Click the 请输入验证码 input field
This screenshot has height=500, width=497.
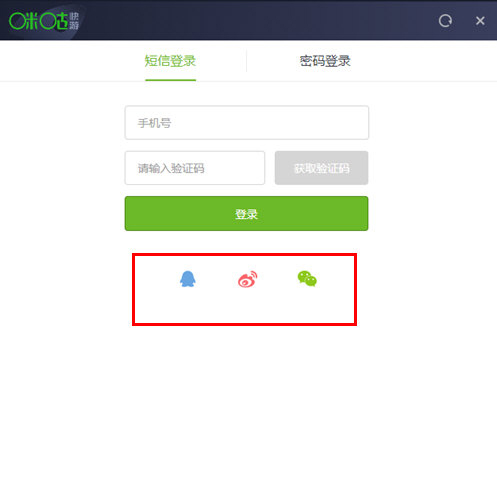195,168
